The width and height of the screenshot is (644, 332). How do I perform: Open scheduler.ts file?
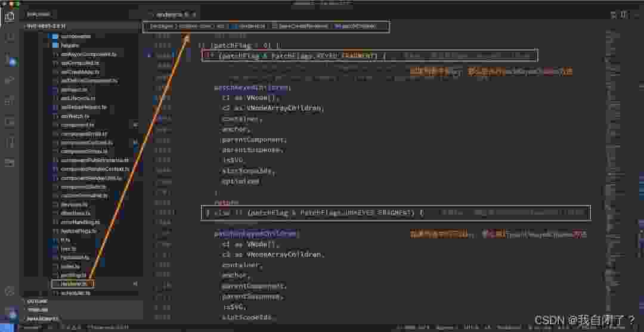point(76,293)
